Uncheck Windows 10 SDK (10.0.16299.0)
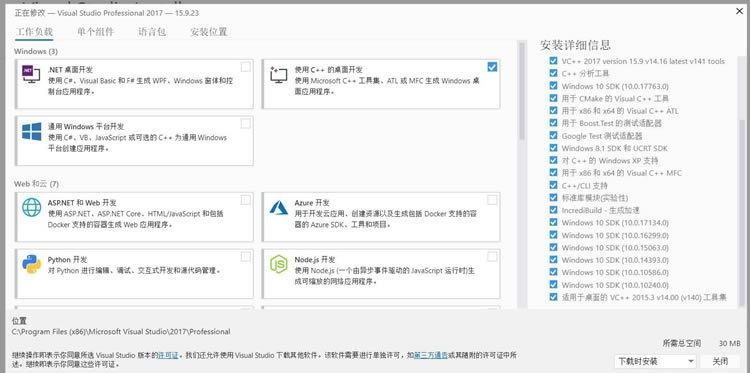The width and height of the screenshot is (750, 373). click(x=553, y=235)
